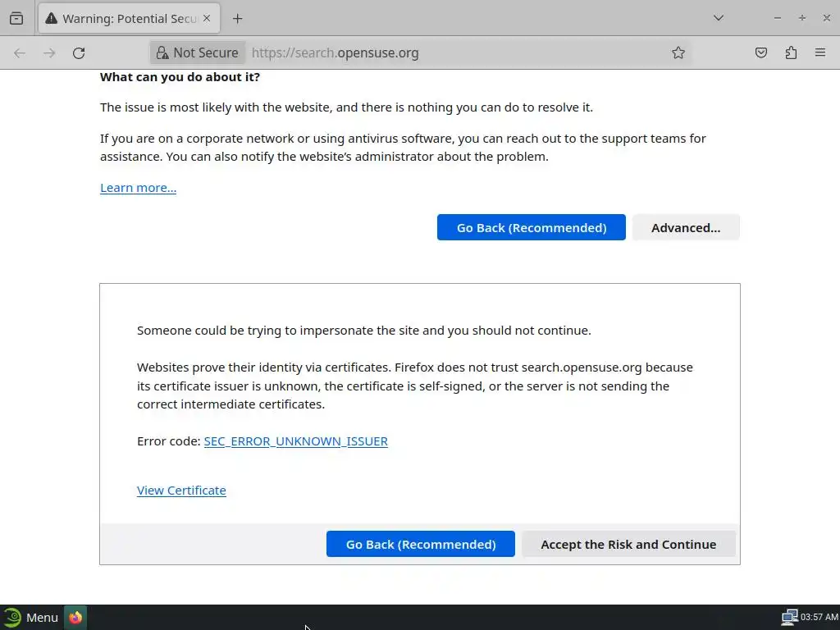840x630 pixels.
Task: Minimize the Firefox window
Action: [778, 18]
